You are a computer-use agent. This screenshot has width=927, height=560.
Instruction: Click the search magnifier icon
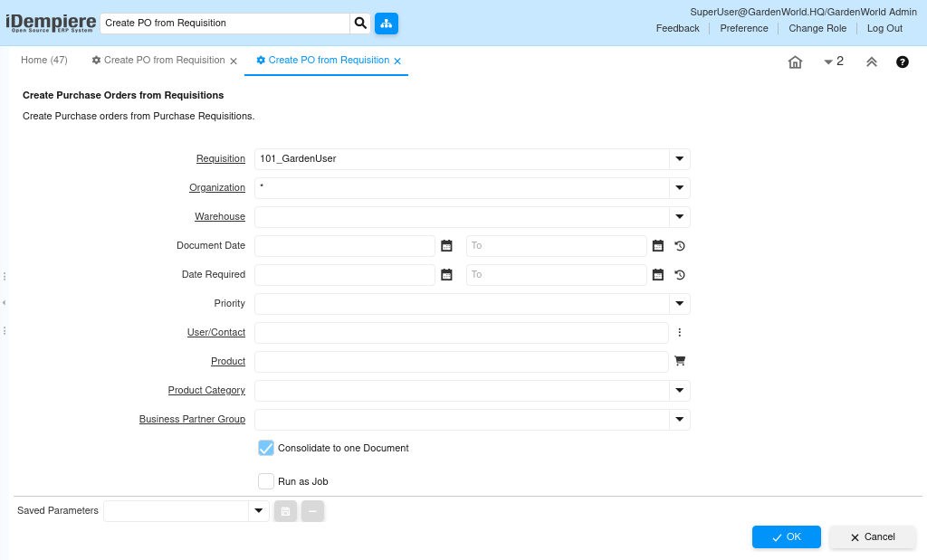tap(360, 23)
